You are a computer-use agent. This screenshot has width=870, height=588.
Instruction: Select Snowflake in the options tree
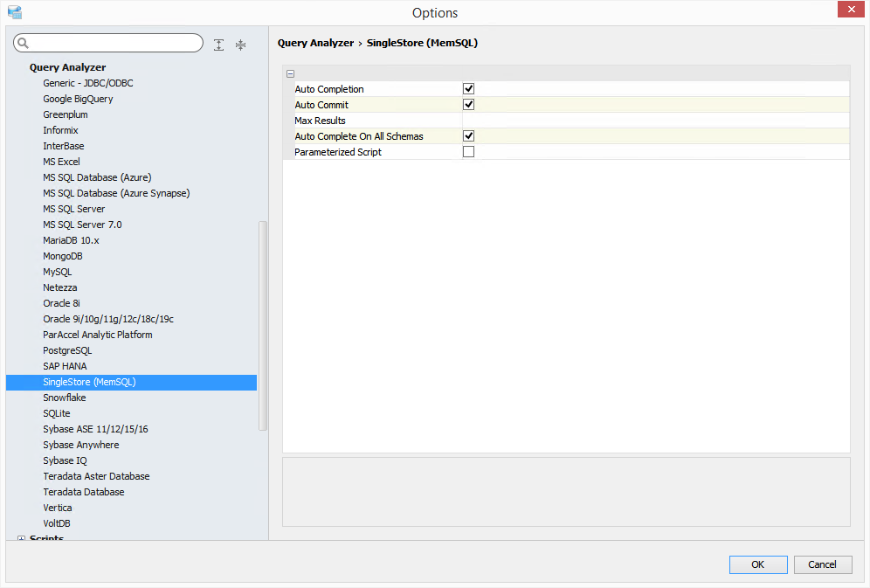tap(65, 398)
